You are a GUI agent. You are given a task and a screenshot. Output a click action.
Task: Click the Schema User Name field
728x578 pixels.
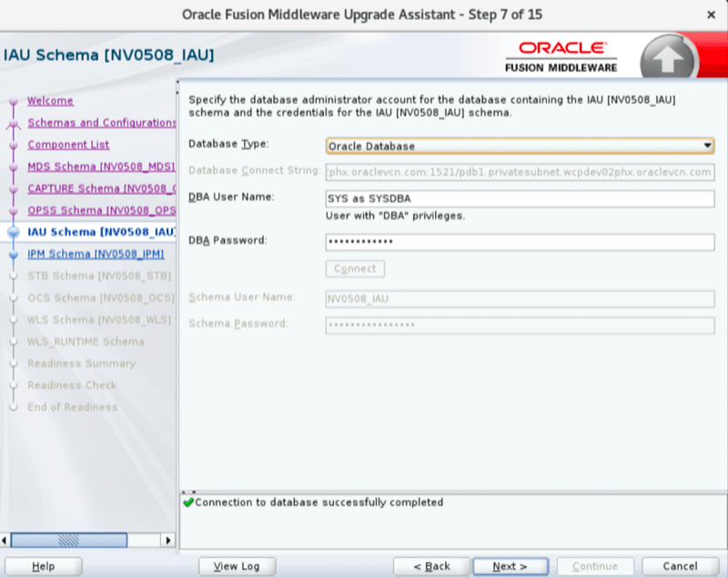point(520,299)
